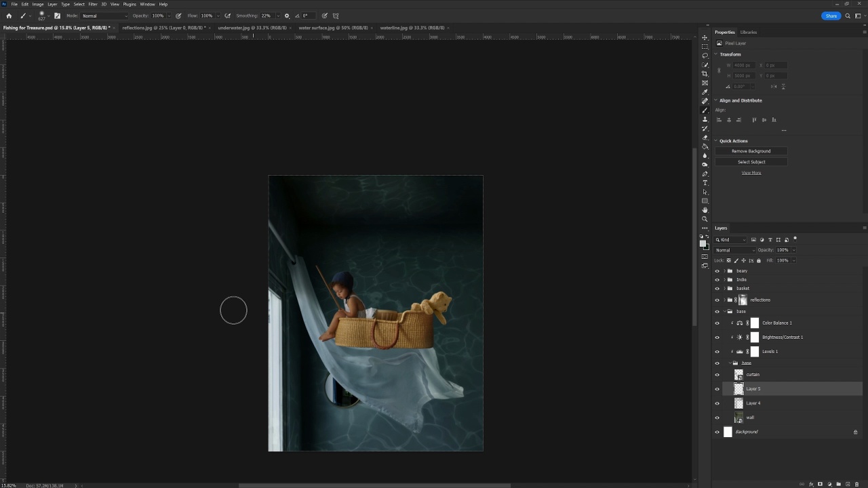This screenshot has height=488, width=868.
Task: Select the Move tool
Action: (705, 37)
